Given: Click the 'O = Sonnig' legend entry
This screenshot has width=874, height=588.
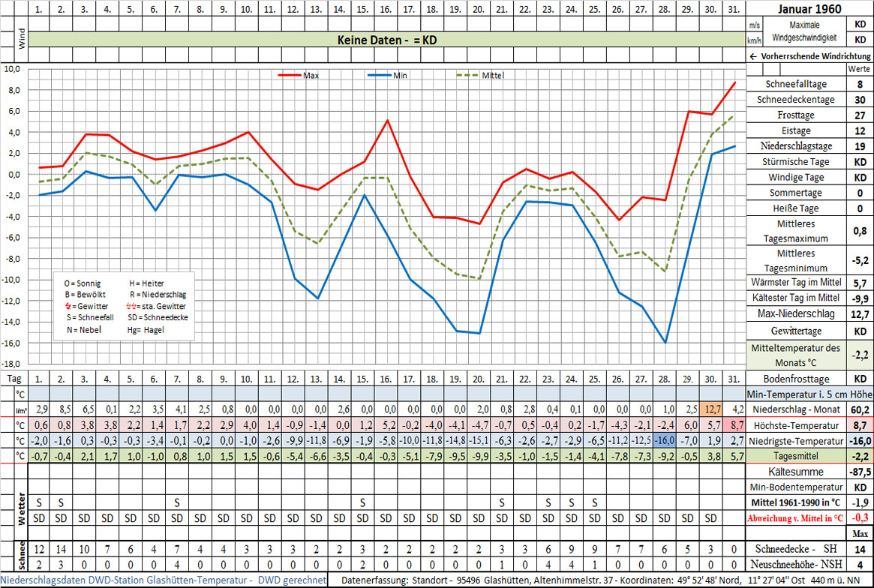Looking at the screenshot, I should [x=83, y=283].
